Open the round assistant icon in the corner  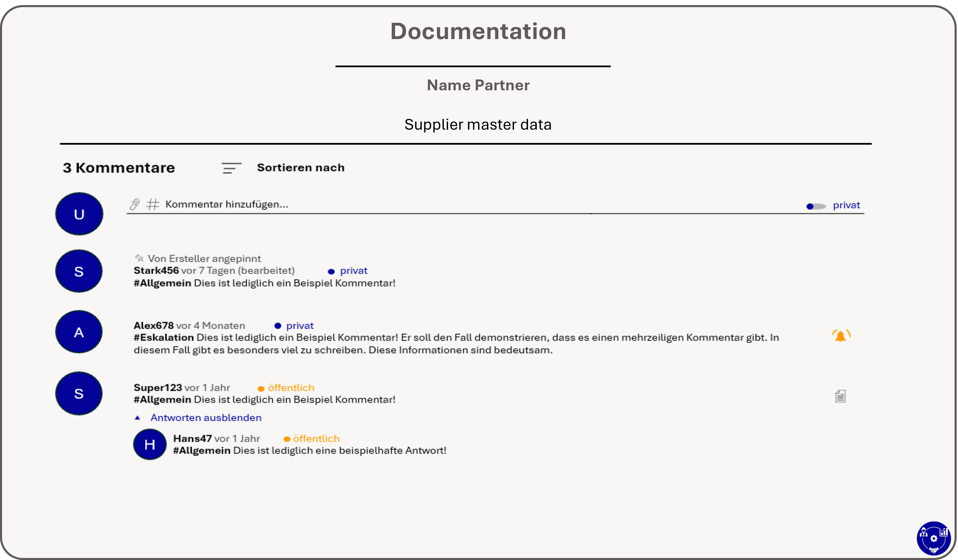point(934,538)
